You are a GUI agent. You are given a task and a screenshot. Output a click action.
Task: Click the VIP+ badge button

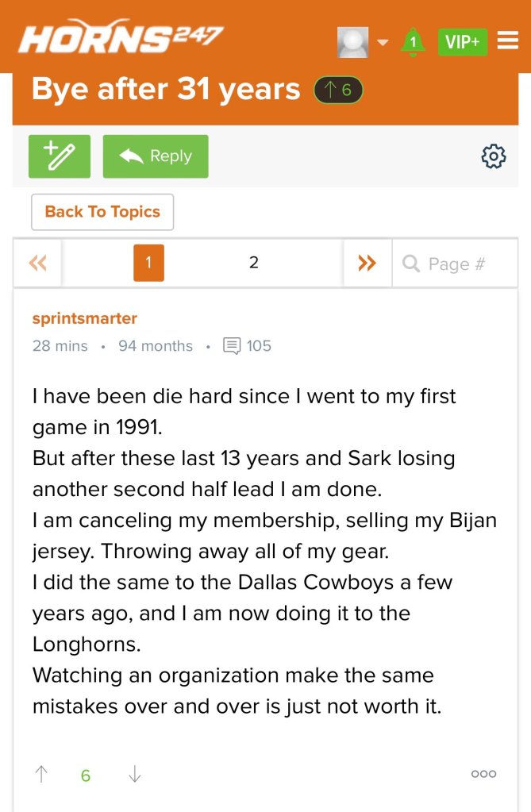pos(462,42)
